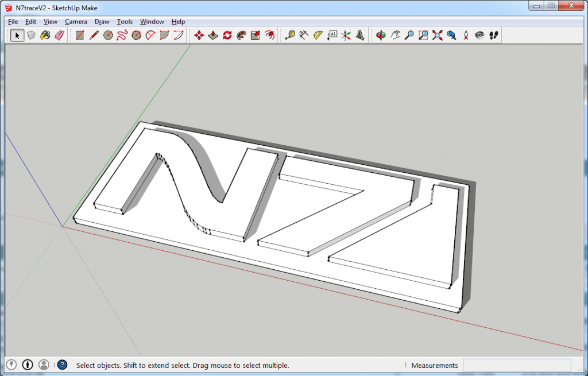Viewport: 588px width, 376px height.
Task: Open the Camera menu
Action: pos(76,22)
